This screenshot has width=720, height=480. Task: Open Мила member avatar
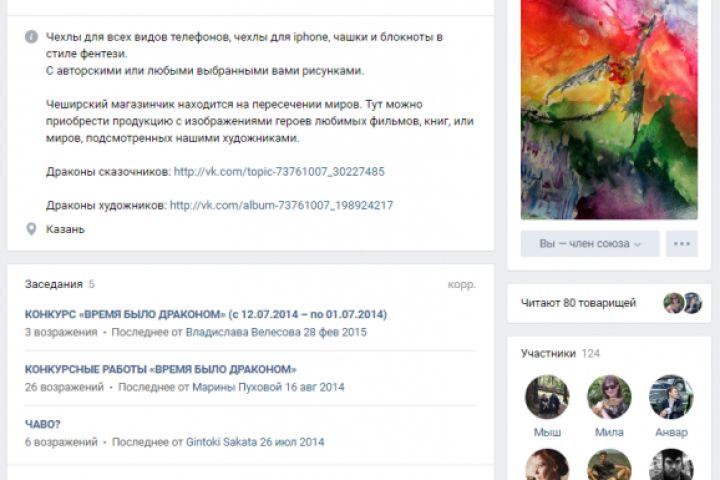coord(609,397)
